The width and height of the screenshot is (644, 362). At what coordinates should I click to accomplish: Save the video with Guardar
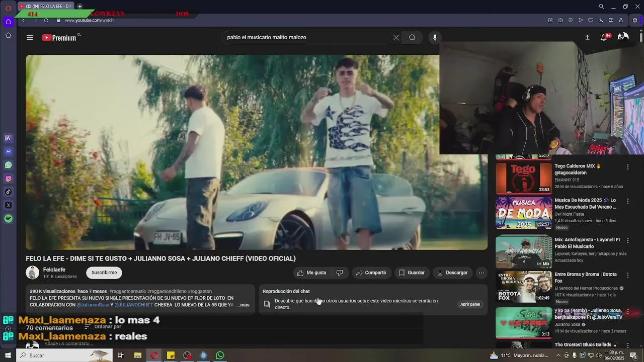tap(412, 273)
